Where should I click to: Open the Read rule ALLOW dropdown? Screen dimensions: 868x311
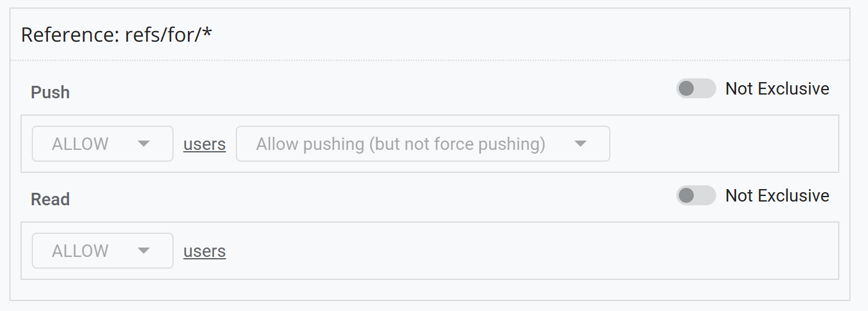coord(103,251)
